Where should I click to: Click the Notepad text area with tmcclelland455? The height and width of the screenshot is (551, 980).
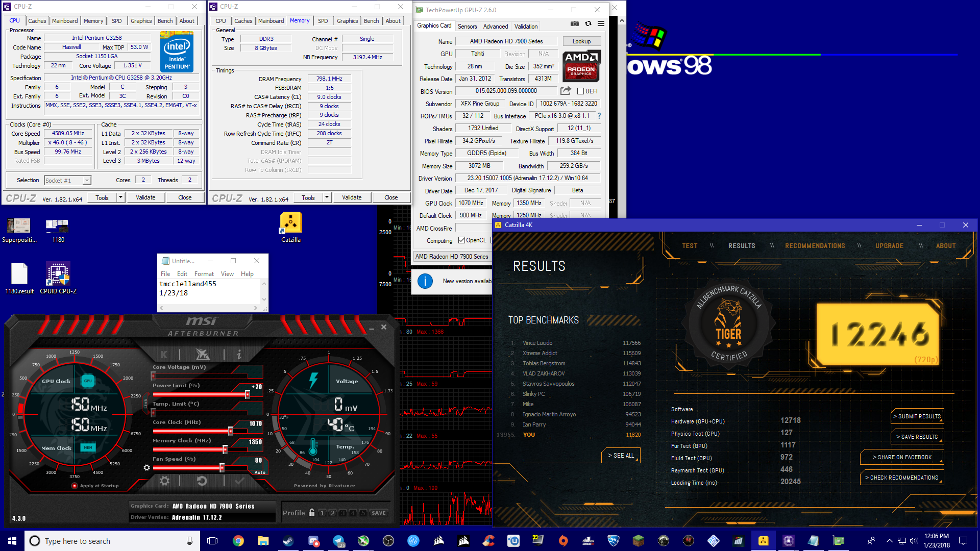(209, 291)
